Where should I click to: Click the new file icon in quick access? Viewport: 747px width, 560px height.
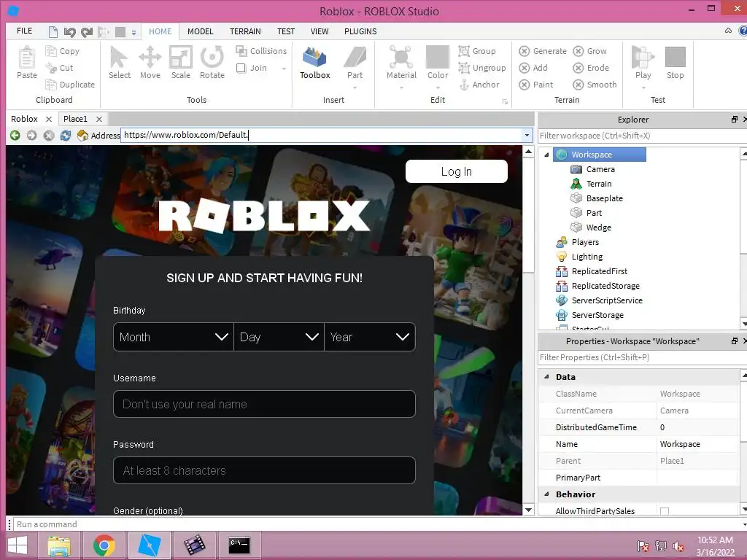point(53,32)
